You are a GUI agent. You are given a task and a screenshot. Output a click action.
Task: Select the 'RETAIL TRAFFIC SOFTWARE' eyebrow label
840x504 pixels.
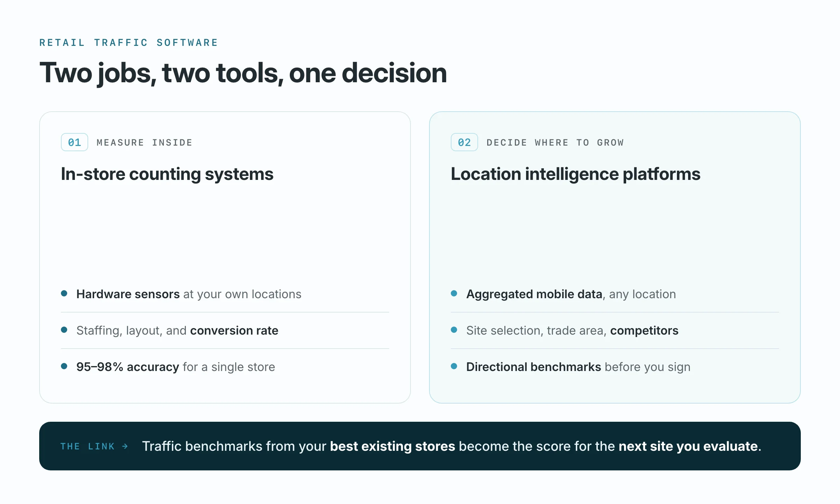pos(129,43)
